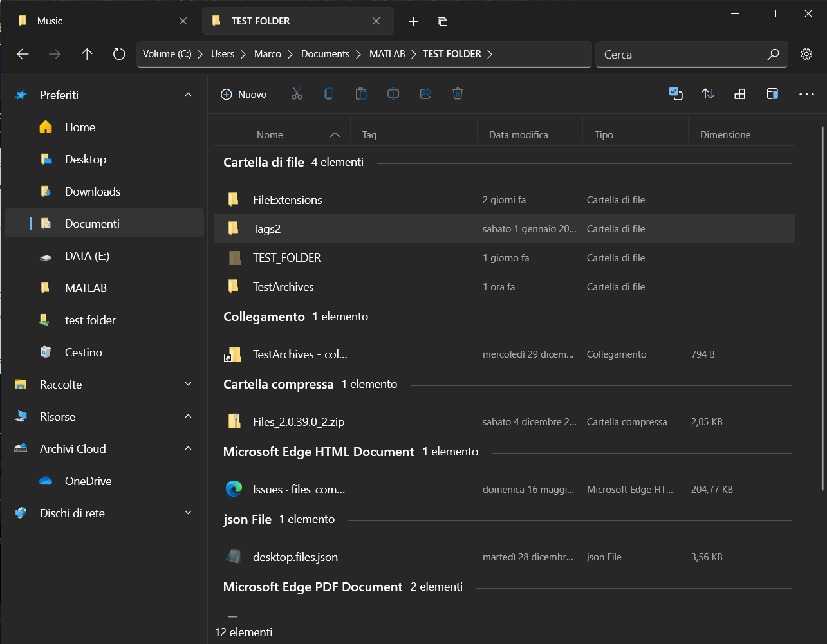Collapse the Risorse section chevron

(x=188, y=416)
